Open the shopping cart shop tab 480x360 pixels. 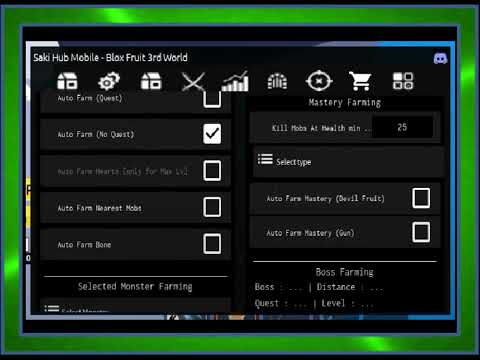(x=360, y=81)
